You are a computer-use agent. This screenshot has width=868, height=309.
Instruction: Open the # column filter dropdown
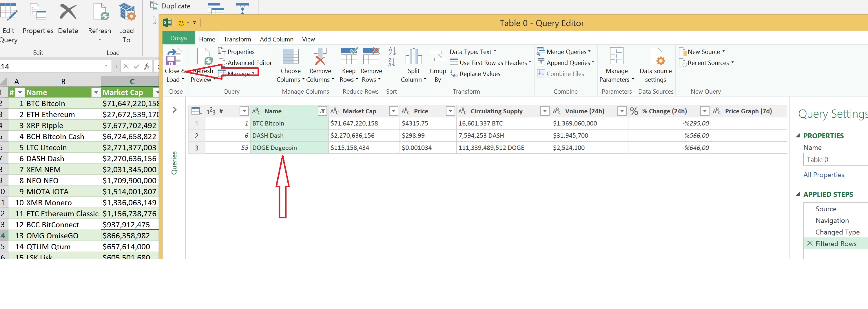point(244,111)
